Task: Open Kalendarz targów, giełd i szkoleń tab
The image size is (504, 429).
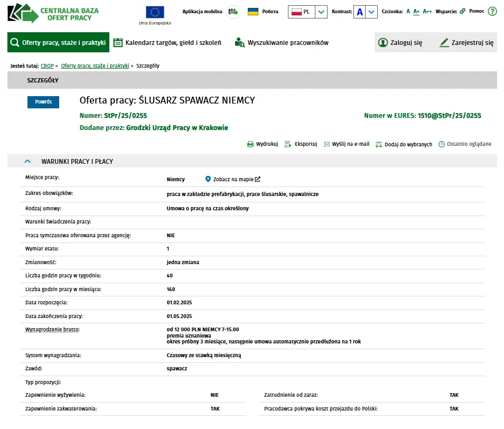Action: pos(167,43)
